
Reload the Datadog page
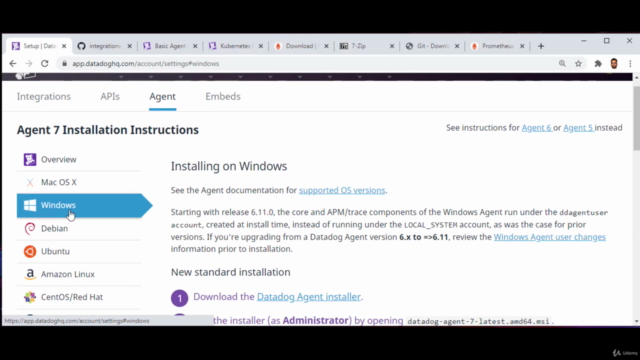click(44, 64)
